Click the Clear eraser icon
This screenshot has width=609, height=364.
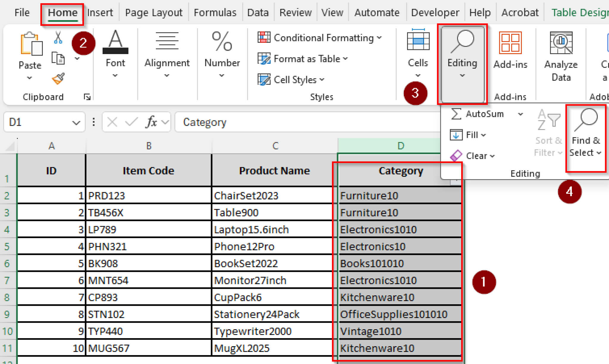tap(455, 156)
